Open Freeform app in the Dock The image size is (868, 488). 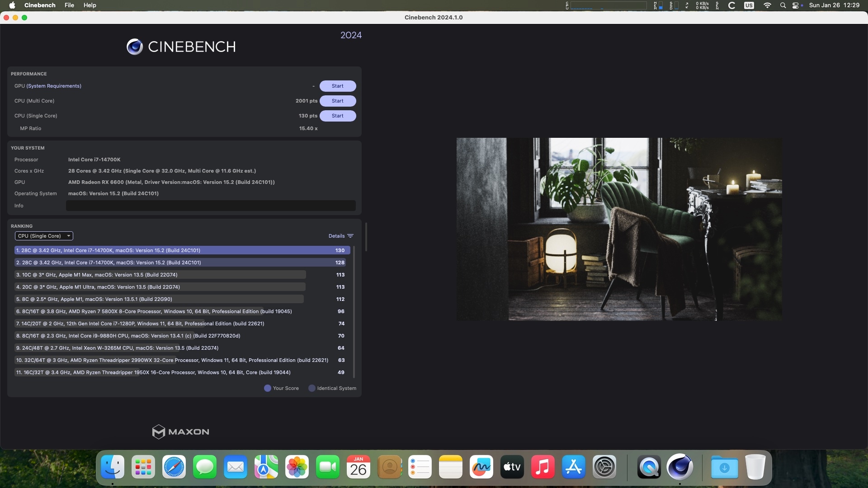pyautogui.click(x=481, y=467)
